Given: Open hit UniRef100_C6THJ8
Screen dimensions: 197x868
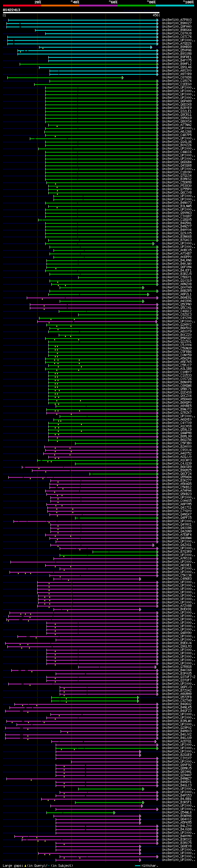Looking at the screenshot, I should click(x=177, y=33).
